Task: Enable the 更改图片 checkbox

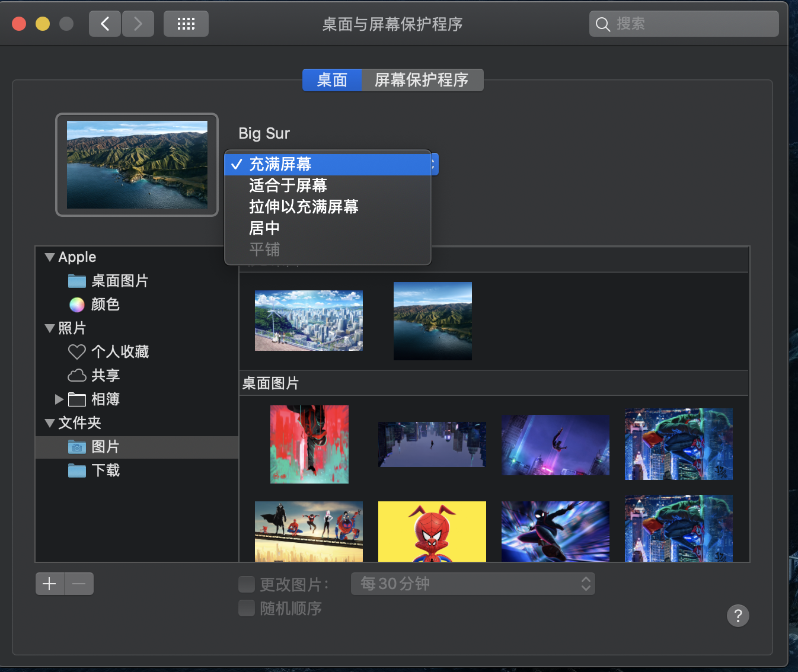Action: (x=247, y=585)
